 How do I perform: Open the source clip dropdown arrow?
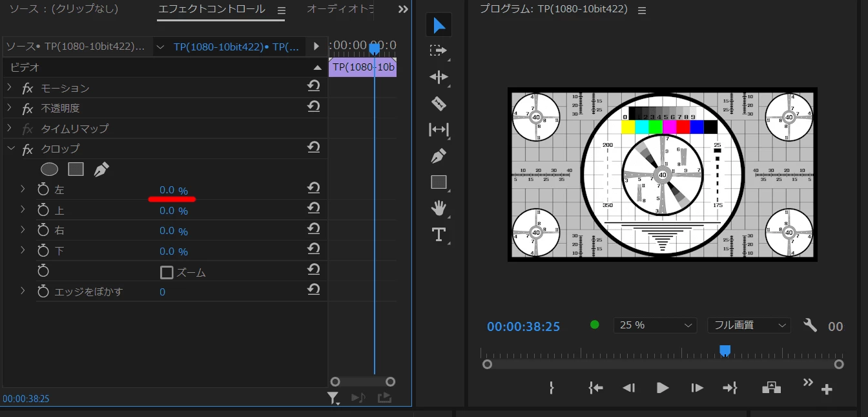pyautogui.click(x=160, y=47)
